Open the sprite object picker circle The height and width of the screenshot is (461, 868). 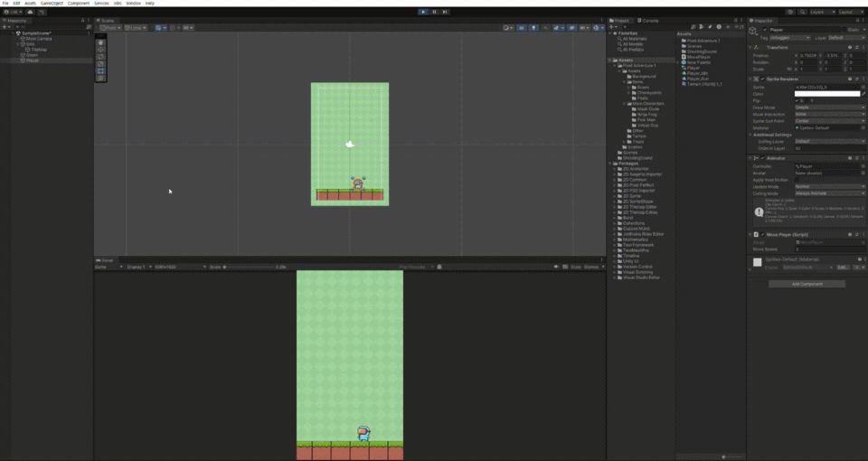863,88
